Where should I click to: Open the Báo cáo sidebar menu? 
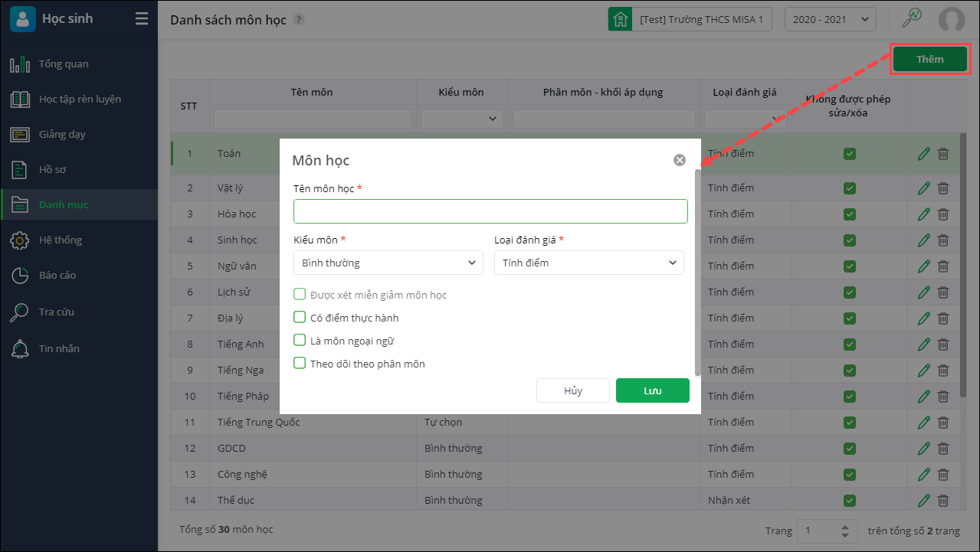(x=57, y=276)
